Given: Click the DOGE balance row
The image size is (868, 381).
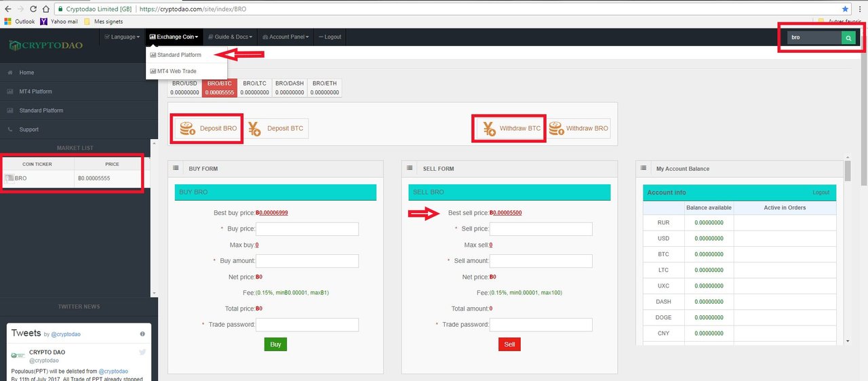Looking at the screenshot, I should pos(740,317).
